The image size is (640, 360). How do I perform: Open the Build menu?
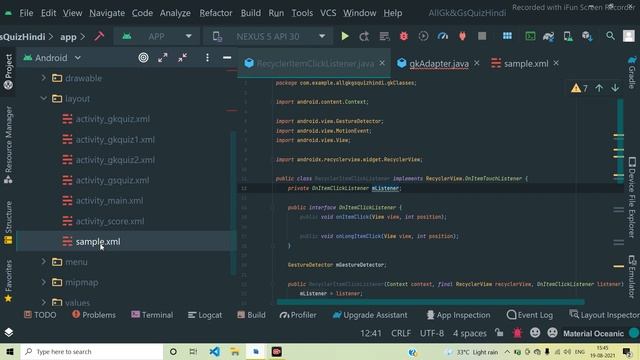(x=251, y=13)
